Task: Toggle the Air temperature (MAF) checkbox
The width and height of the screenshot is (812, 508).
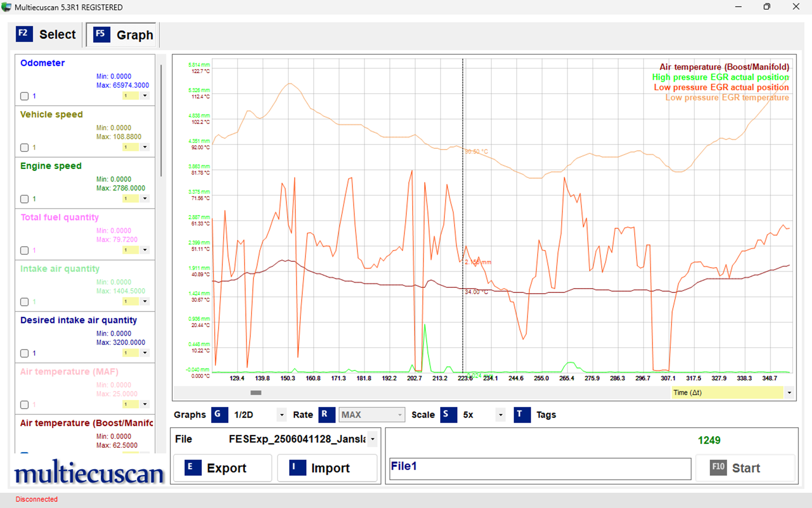Action: click(24, 405)
